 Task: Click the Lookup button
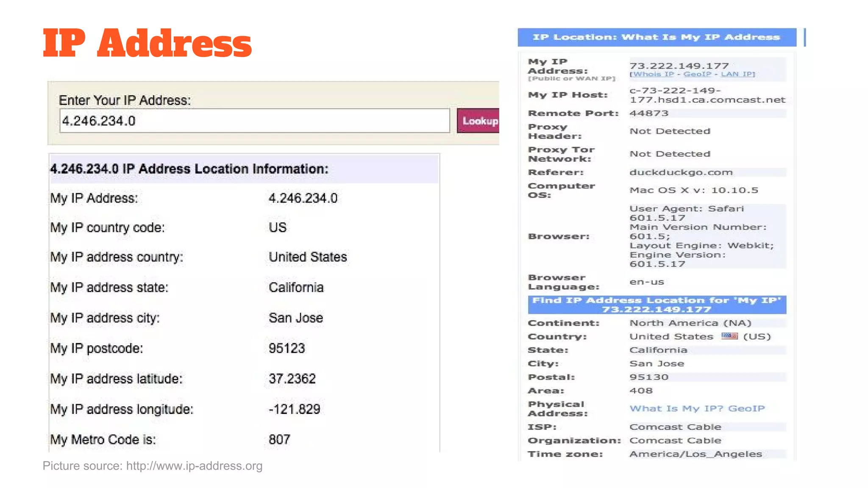tap(479, 121)
